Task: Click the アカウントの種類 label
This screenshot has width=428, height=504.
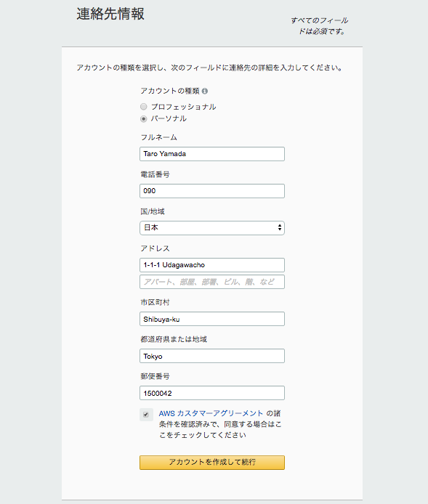Action: click(x=170, y=91)
